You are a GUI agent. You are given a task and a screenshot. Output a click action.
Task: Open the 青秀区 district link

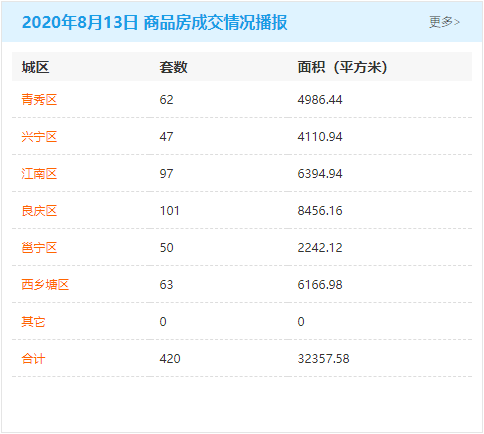point(39,99)
